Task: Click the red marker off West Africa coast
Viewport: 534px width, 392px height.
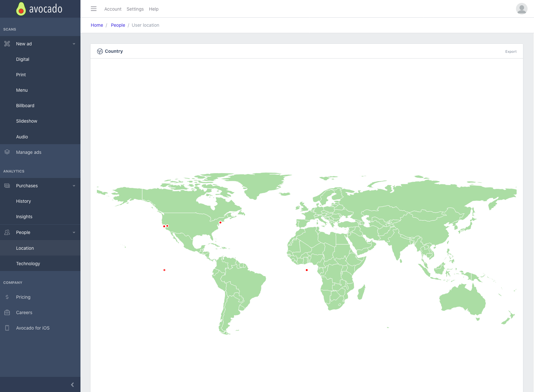Action: tap(307, 270)
